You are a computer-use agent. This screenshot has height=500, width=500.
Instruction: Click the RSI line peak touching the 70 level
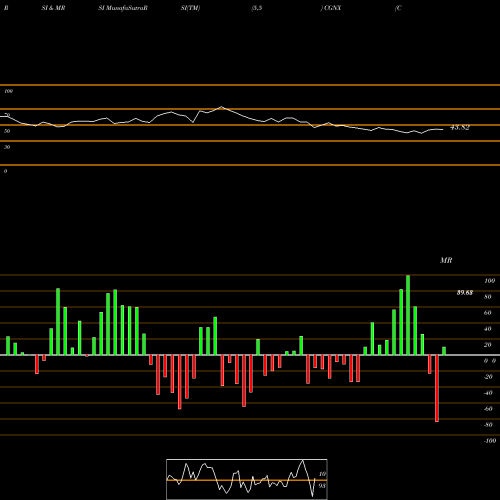(222, 107)
